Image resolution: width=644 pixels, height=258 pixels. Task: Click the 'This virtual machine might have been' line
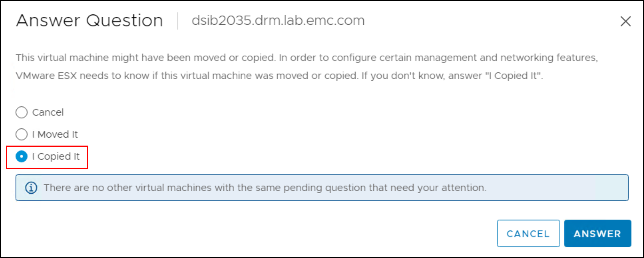click(114, 58)
